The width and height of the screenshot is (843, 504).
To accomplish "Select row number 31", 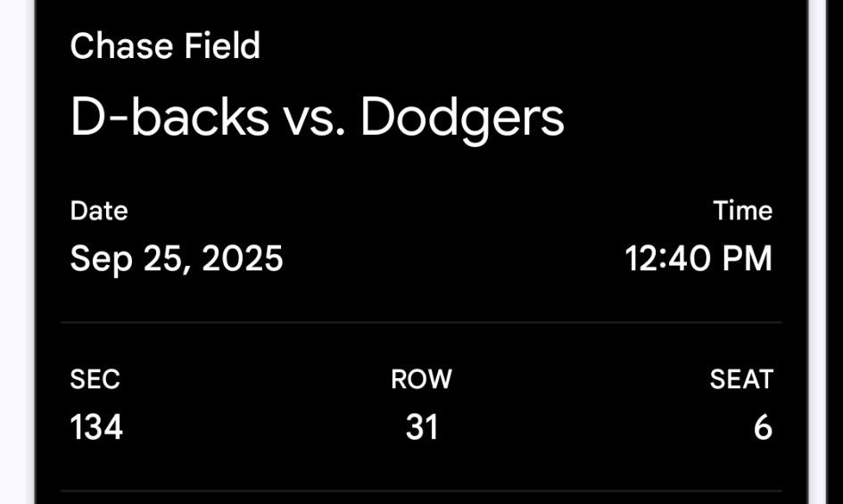I will coord(421,427).
